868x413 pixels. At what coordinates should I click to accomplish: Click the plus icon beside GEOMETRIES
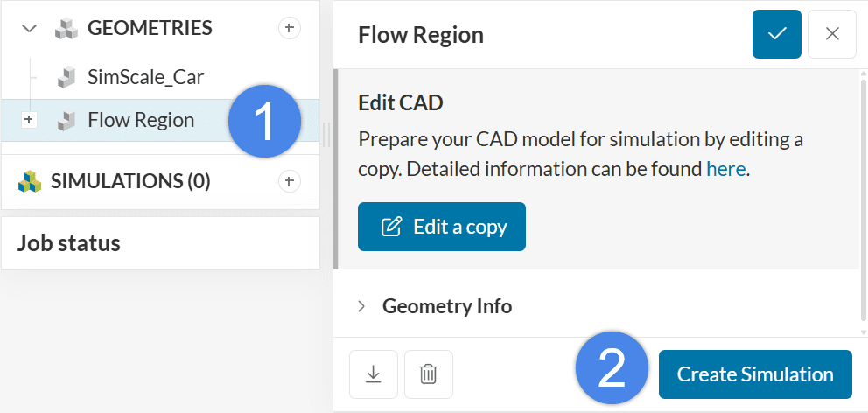[289, 28]
